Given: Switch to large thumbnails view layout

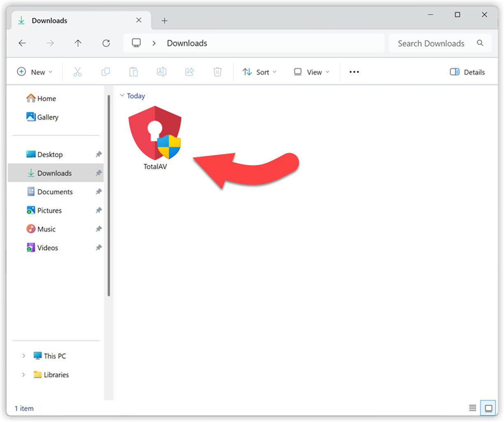Looking at the screenshot, I should click(x=488, y=408).
